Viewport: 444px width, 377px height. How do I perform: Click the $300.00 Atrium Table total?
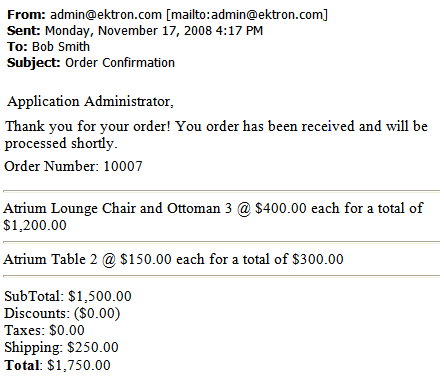tap(318, 259)
